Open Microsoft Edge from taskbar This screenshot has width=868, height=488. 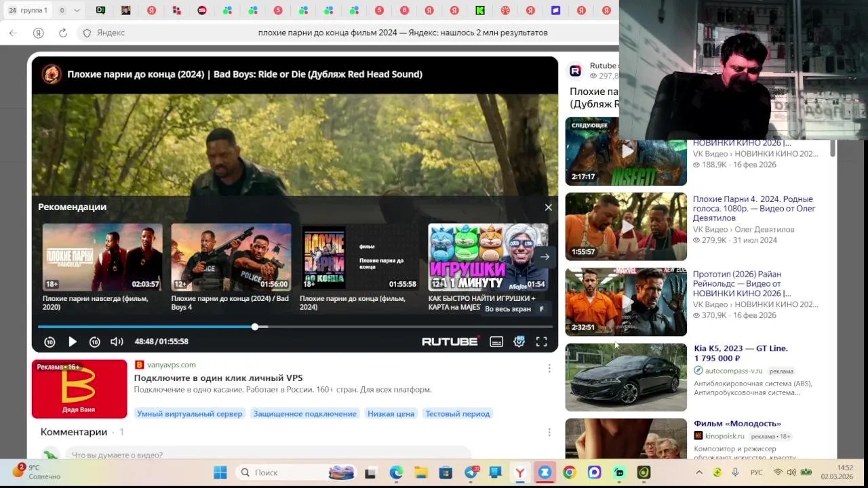396,472
